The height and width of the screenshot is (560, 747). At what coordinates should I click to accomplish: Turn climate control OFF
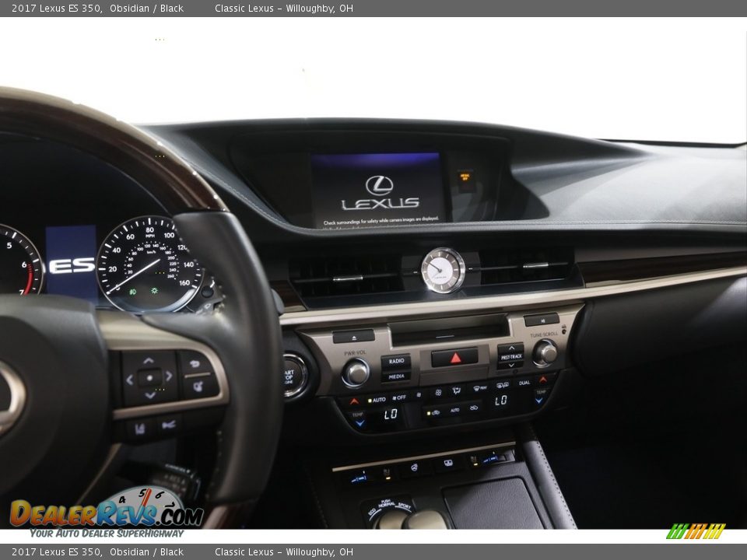tap(399, 397)
